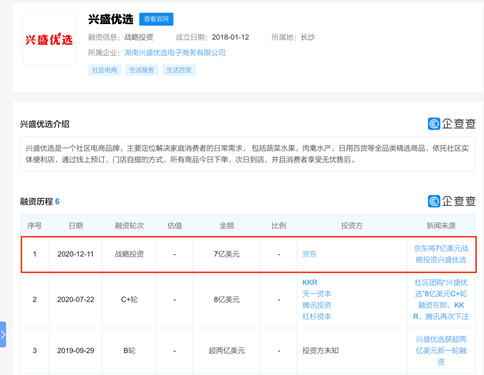Select the 7亿美元 amount cell
This screenshot has height=375, width=484.
227,254
